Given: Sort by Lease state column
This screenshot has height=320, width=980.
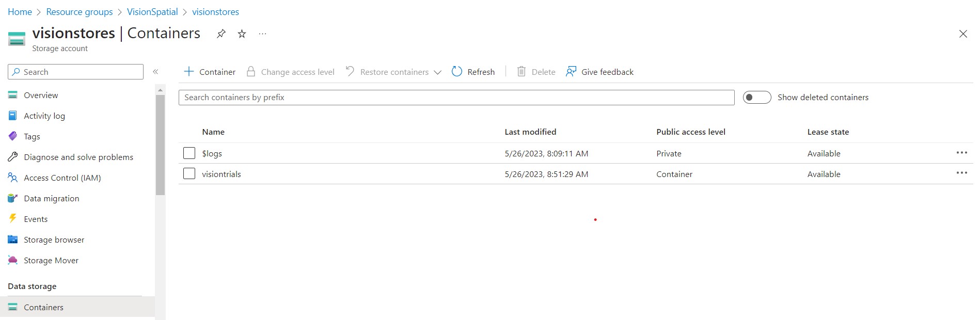Looking at the screenshot, I should (x=828, y=132).
